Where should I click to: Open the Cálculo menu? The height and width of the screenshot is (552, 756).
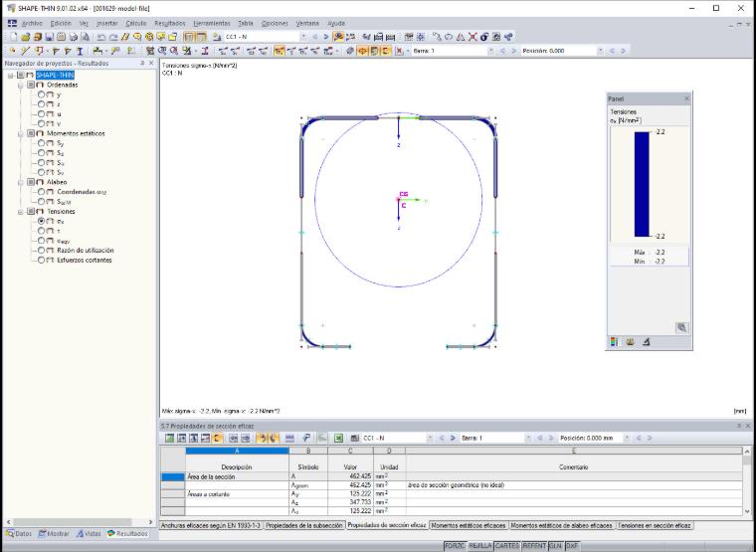[x=136, y=23]
